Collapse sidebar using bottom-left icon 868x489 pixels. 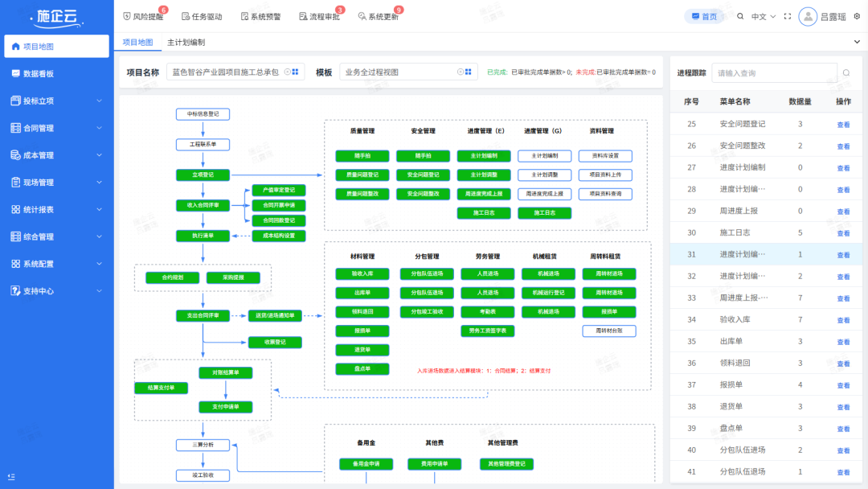(x=11, y=477)
